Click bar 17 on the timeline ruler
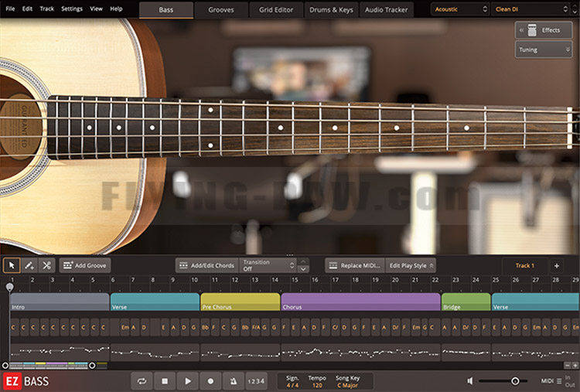The height and width of the screenshot is (392, 580). (335, 280)
